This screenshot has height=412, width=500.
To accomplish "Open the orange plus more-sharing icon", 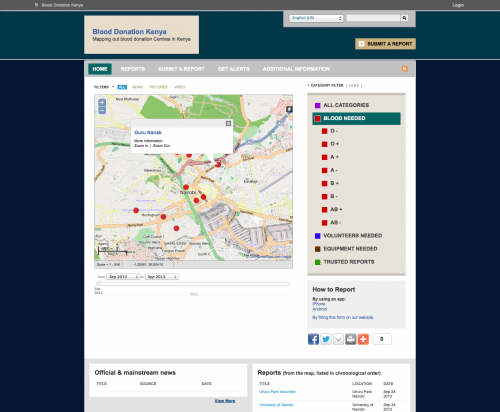I will (x=363, y=339).
